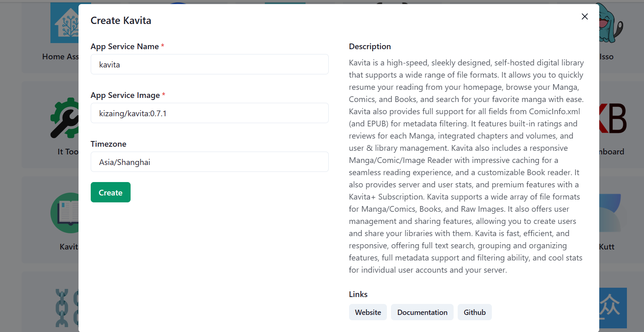Select the It Tools wrench-gear icon
Viewport: 644px width, 332px height.
65,118
